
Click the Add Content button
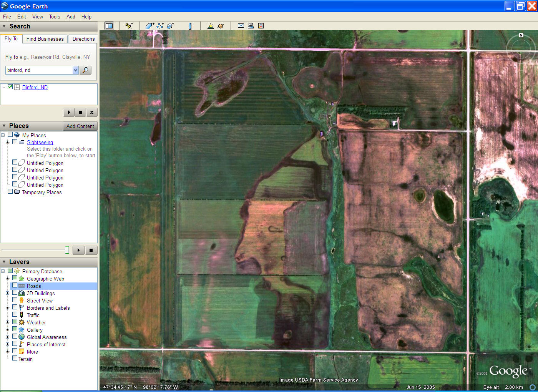tap(80, 126)
